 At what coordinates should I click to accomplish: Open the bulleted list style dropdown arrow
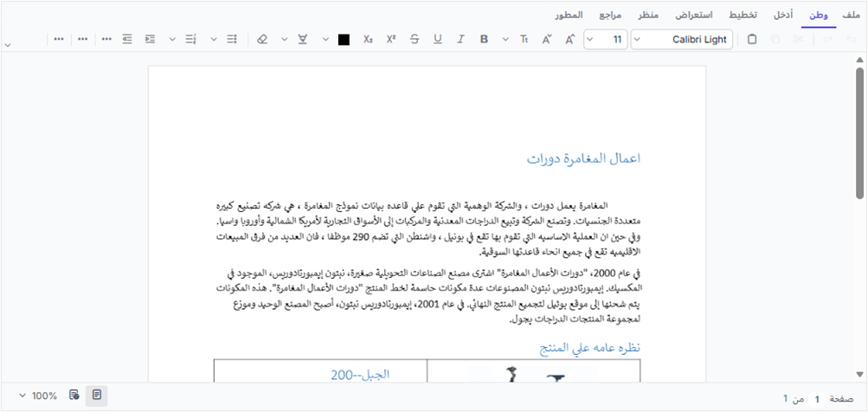click(215, 39)
